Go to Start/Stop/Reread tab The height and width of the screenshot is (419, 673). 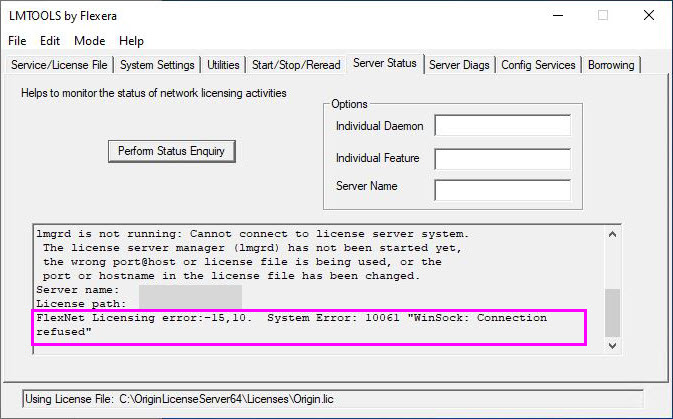click(x=295, y=65)
